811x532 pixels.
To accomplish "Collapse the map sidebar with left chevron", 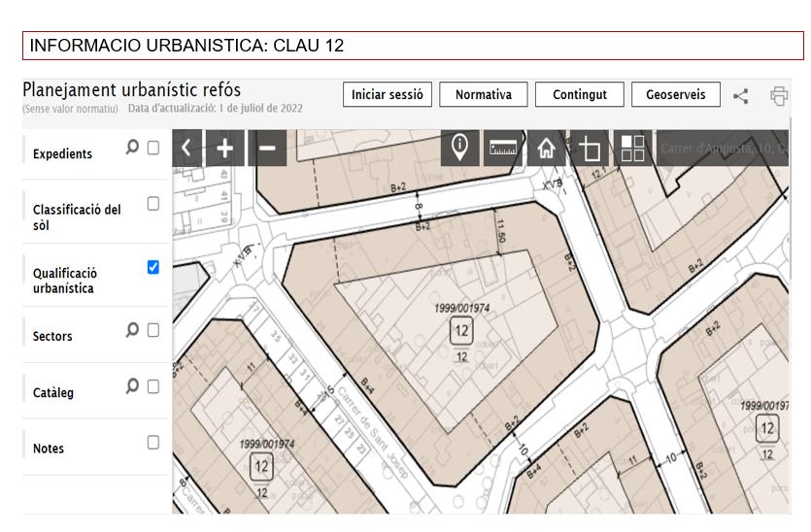I will click(186, 149).
